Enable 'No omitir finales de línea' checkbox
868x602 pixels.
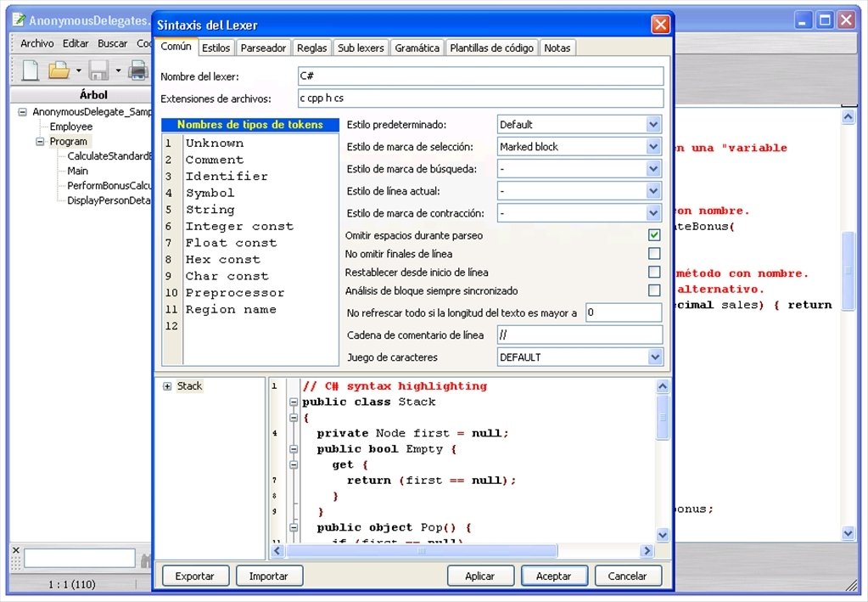(654, 254)
